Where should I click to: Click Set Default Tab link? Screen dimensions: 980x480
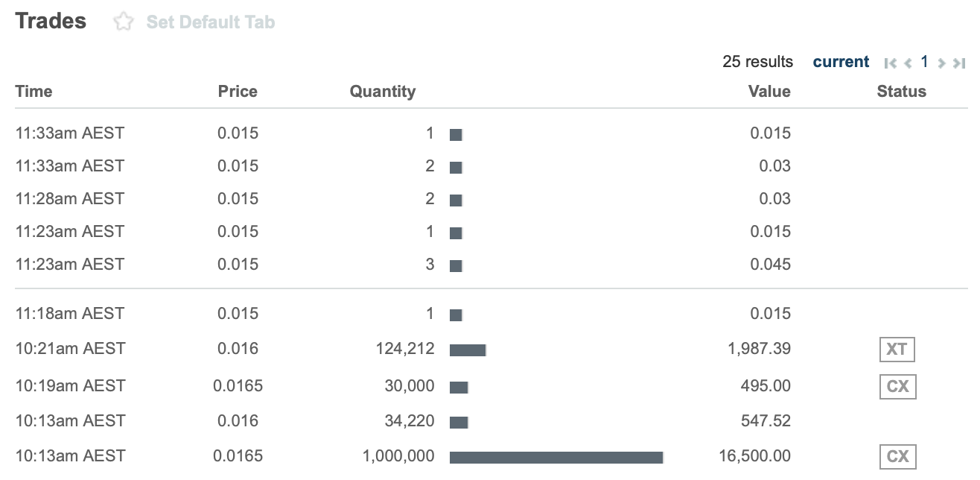tap(211, 22)
